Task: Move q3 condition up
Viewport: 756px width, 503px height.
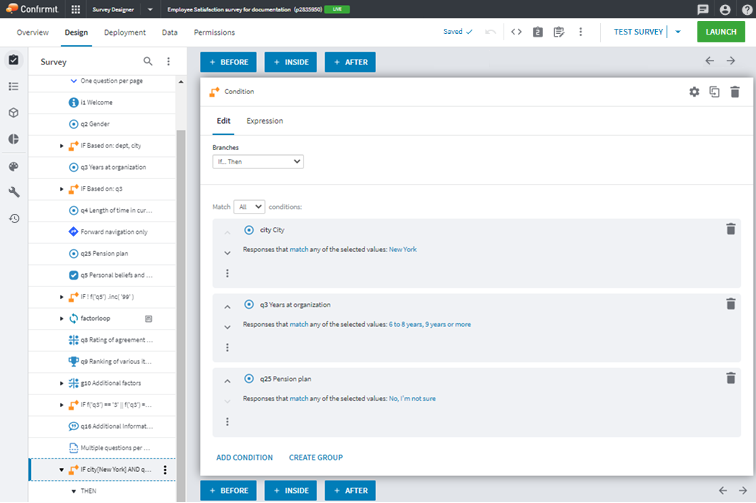Action: click(x=227, y=307)
